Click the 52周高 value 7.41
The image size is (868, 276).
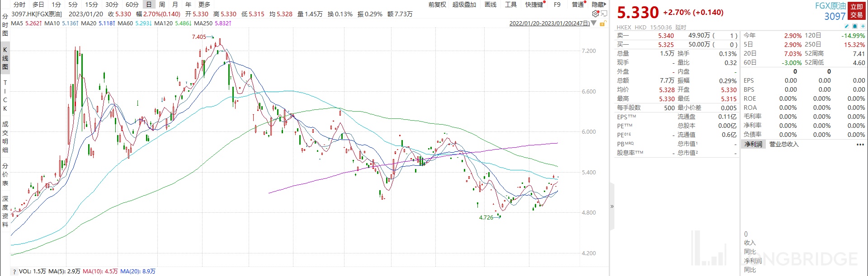pos(859,54)
